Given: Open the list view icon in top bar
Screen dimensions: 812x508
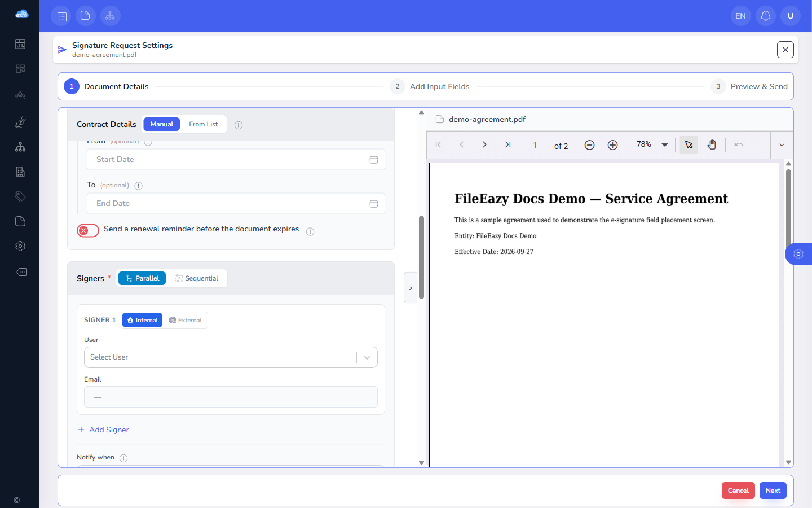Looking at the screenshot, I should (61, 16).
